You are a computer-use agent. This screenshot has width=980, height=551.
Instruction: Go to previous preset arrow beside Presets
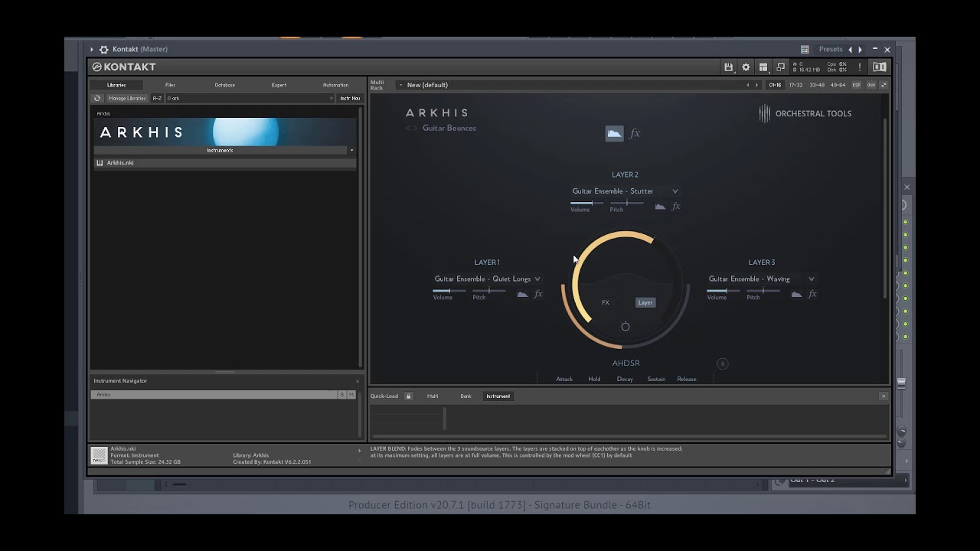[850, 50]
